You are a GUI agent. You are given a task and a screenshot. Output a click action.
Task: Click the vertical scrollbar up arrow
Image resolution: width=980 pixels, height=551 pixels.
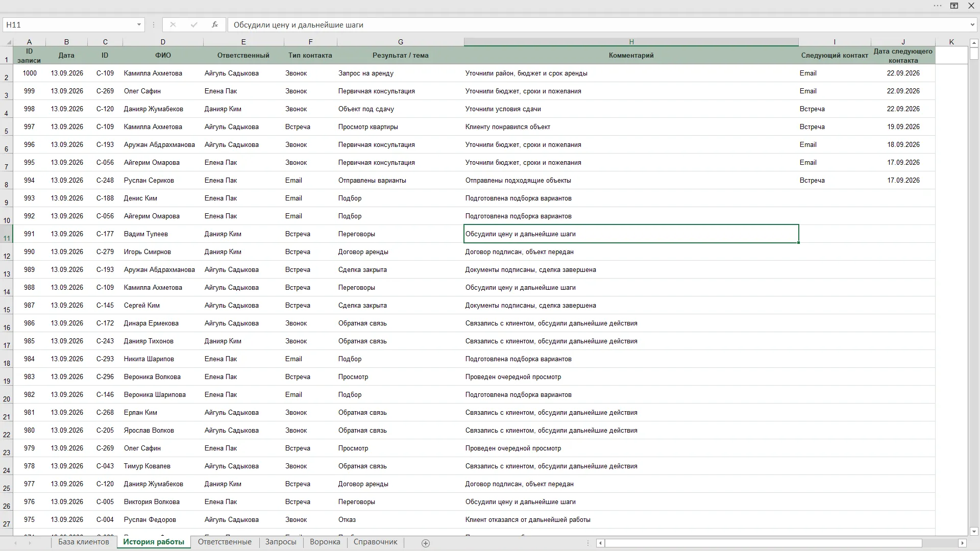tap(974, 43)
